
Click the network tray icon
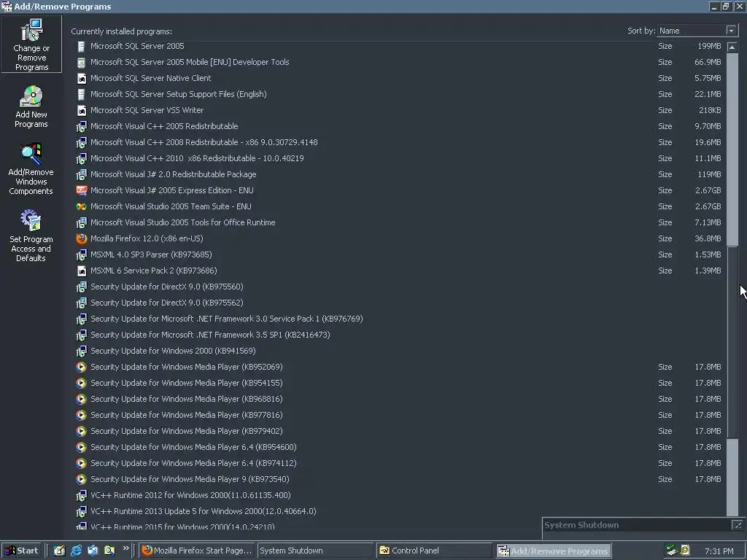672,551
